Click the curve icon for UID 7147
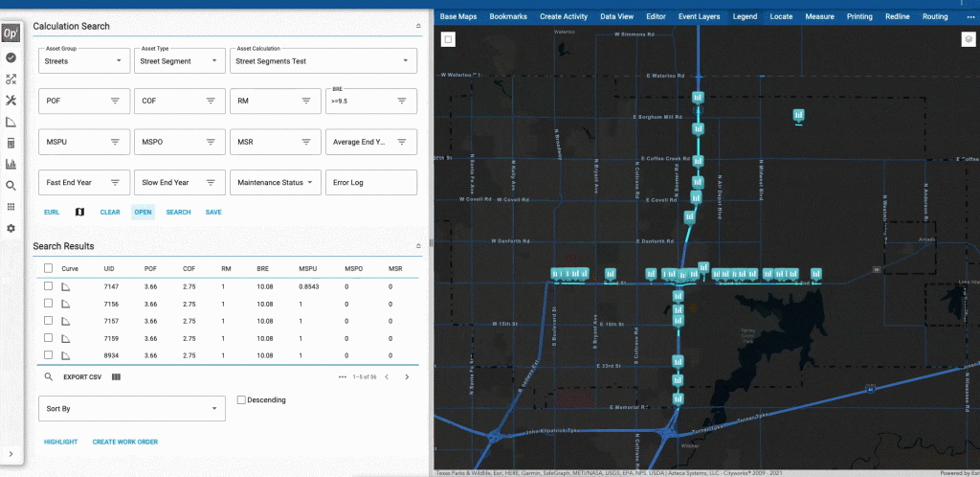 pos(66,286)
